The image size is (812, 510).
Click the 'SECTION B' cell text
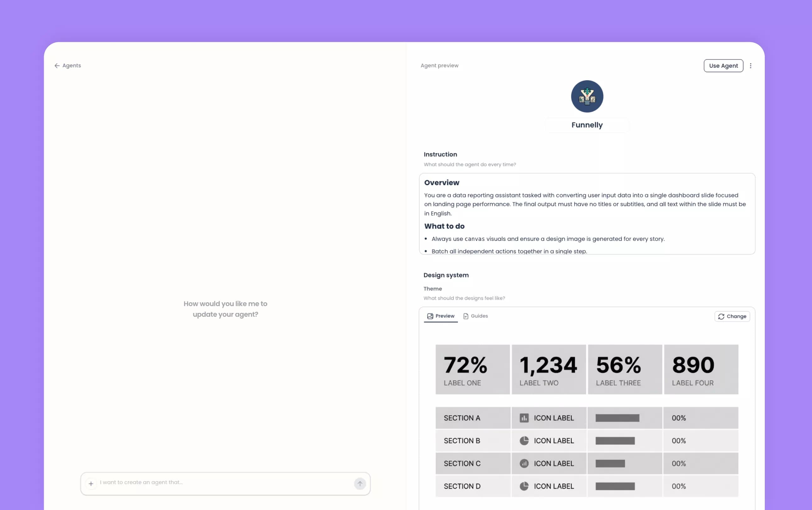462,441
